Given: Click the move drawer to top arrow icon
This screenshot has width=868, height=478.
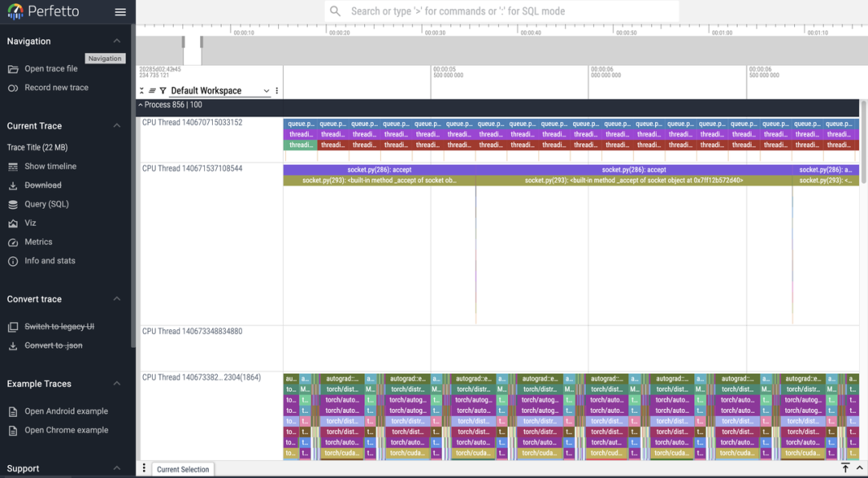Looking at the screenshot, I should pyautogui.click(x=845, y=468).
